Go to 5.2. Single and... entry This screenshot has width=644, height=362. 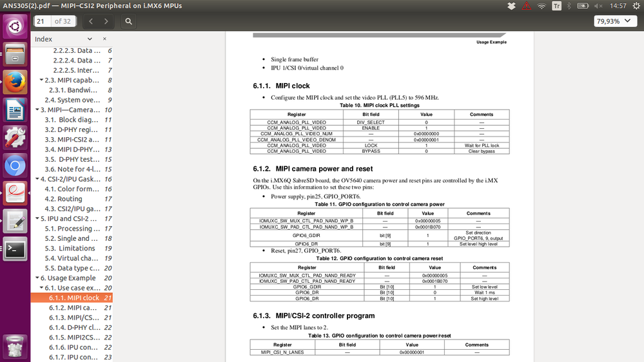pos(72,238)
